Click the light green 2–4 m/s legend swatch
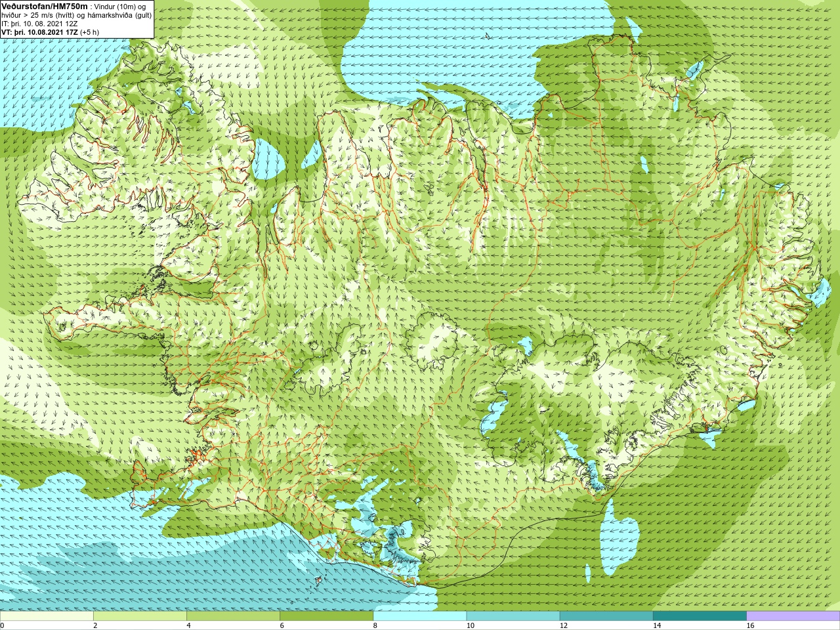The height and width of the screenshot is (630, 840). (x=140, y=616)
